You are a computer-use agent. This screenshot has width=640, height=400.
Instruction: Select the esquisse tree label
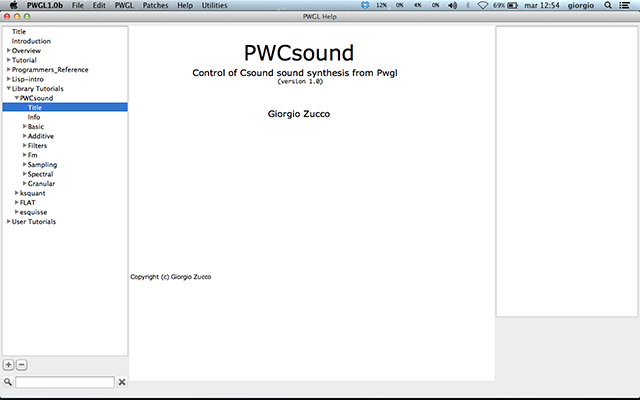[33, 212]
